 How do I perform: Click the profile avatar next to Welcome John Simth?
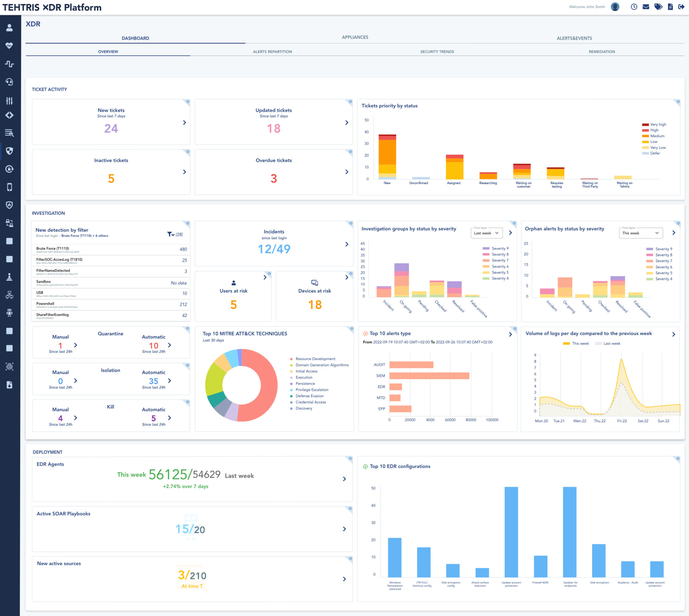click(615, 6)
